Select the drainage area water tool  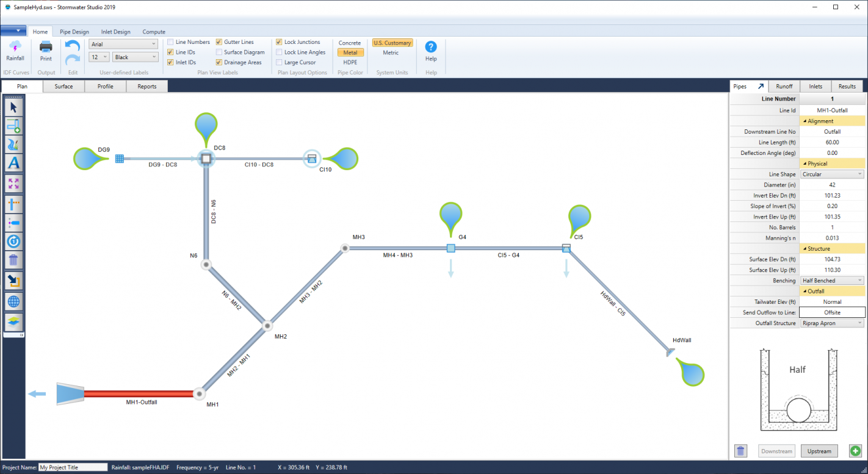[x=13, y=145]
